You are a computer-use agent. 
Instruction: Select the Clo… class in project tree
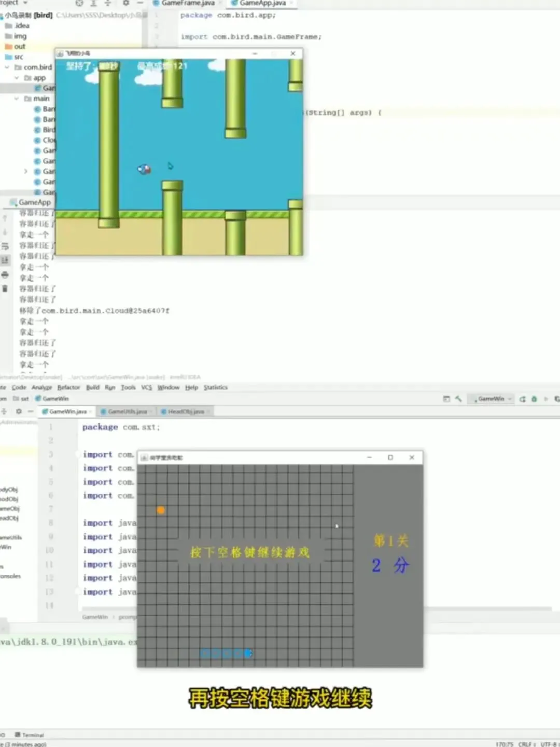(45, 140)
